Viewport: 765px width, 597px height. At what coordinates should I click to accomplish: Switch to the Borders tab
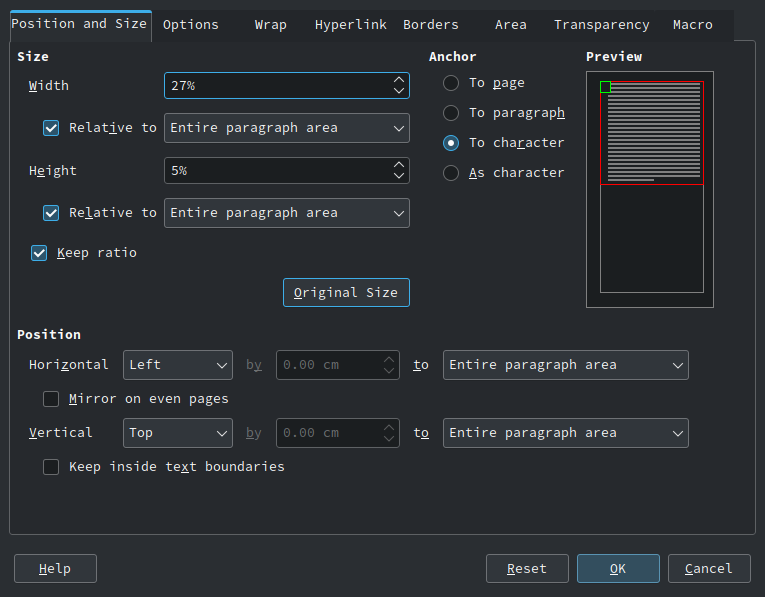coord(431,25)
